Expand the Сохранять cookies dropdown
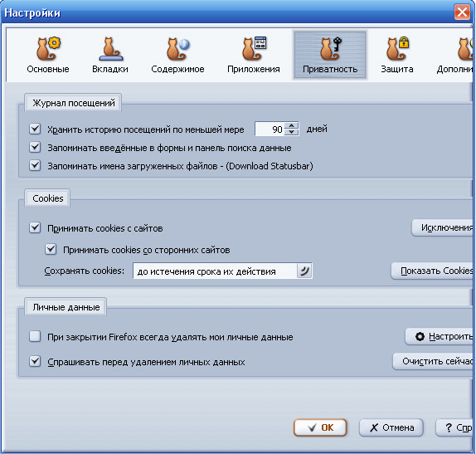Screen dimensions: 476x454 click(x=304, y=271)
